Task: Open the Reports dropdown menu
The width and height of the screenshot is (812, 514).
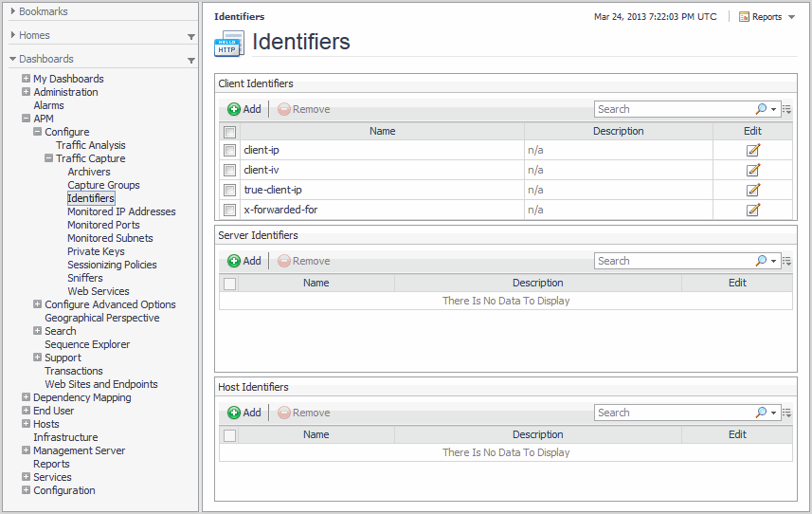Action: point(767,17)
